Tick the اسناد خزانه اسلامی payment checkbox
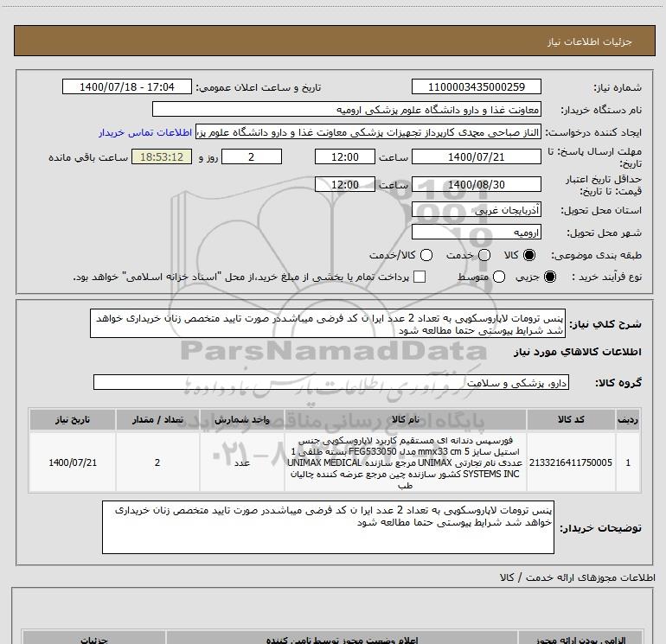The width and height of the screenshot is (666, 644). point(419,277)
